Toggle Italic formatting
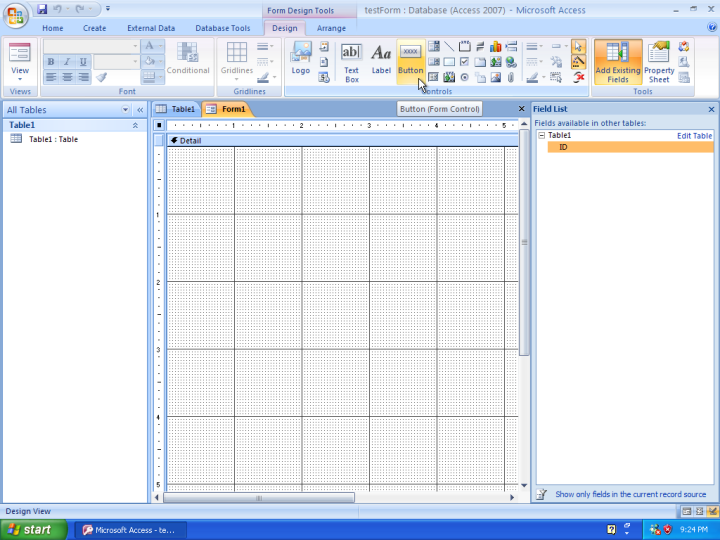 (67, 62)
